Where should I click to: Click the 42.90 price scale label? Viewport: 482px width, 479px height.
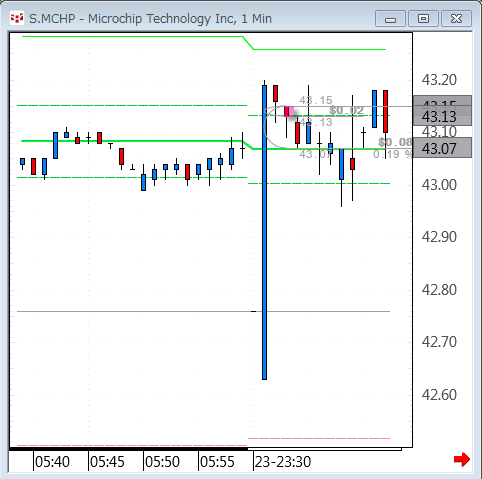coord(439,237)
